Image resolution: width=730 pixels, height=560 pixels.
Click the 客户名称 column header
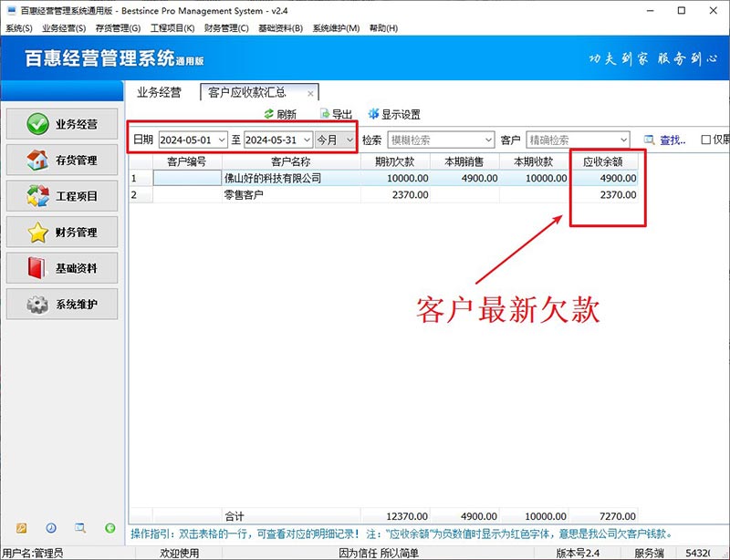coord(291,161)
